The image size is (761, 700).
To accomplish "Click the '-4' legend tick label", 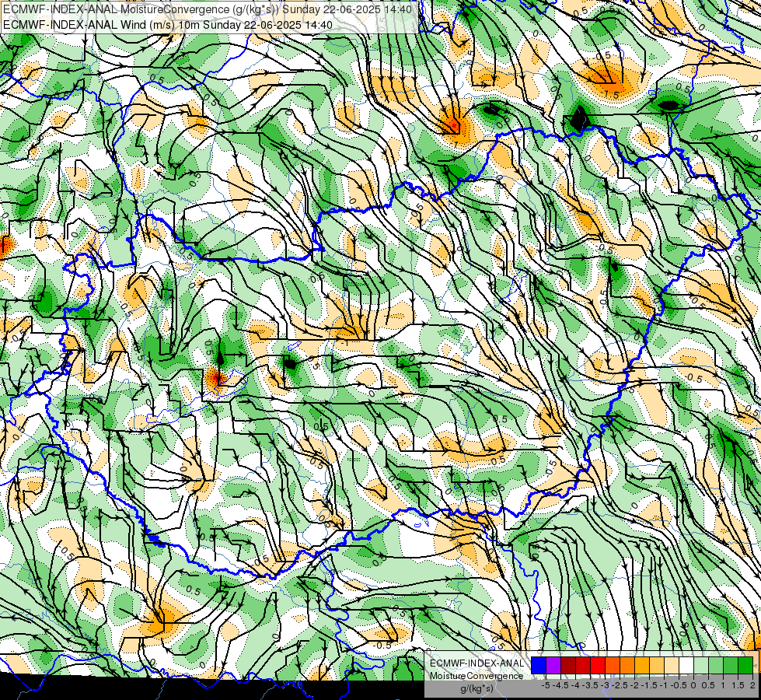I will pyautogui.click(x=575, y=685).
